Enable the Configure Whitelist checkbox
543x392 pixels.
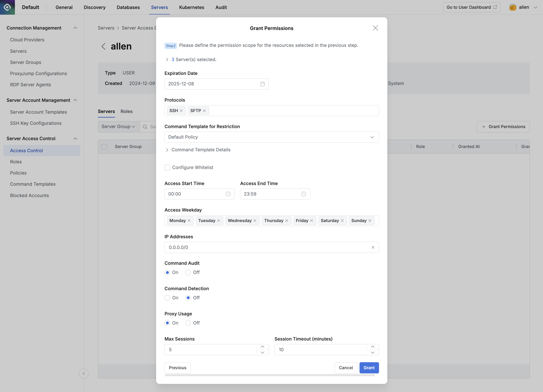(167, 167)
